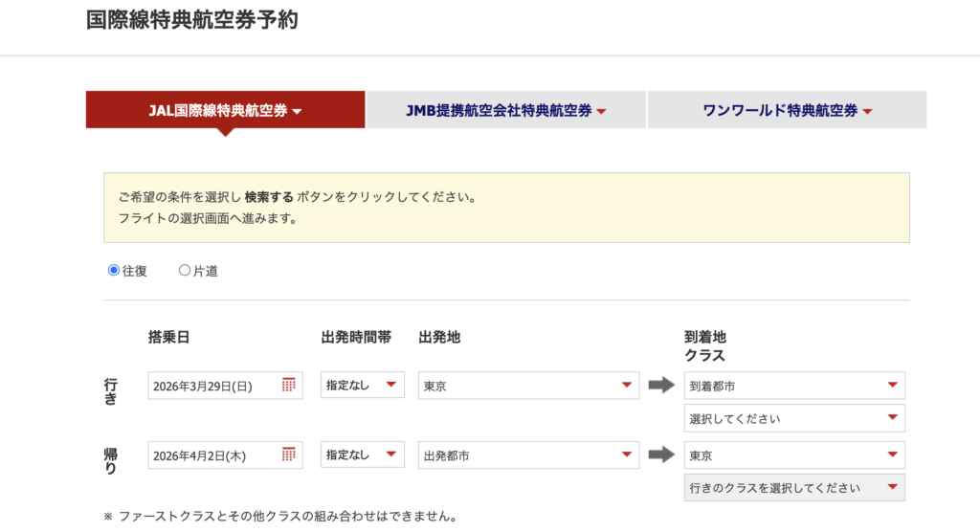Open 行きのクラスを選択してください return class dropdown

[793, 488]
